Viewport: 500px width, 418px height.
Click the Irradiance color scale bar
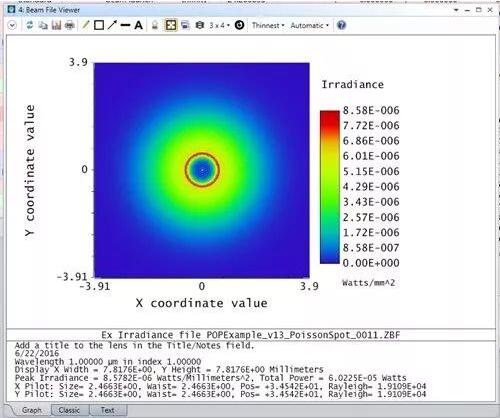point(330,187)
